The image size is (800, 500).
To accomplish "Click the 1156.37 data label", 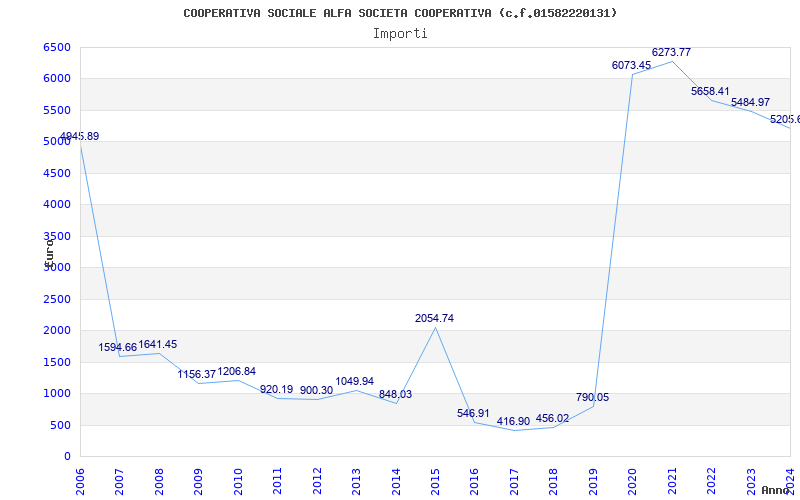I will 197,374.
